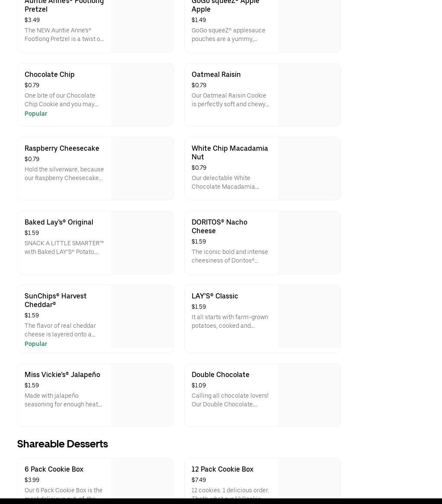442x504 pixels.
Task: Click the GoGo squeeZ $1.49 price
Action: (199, 20)
